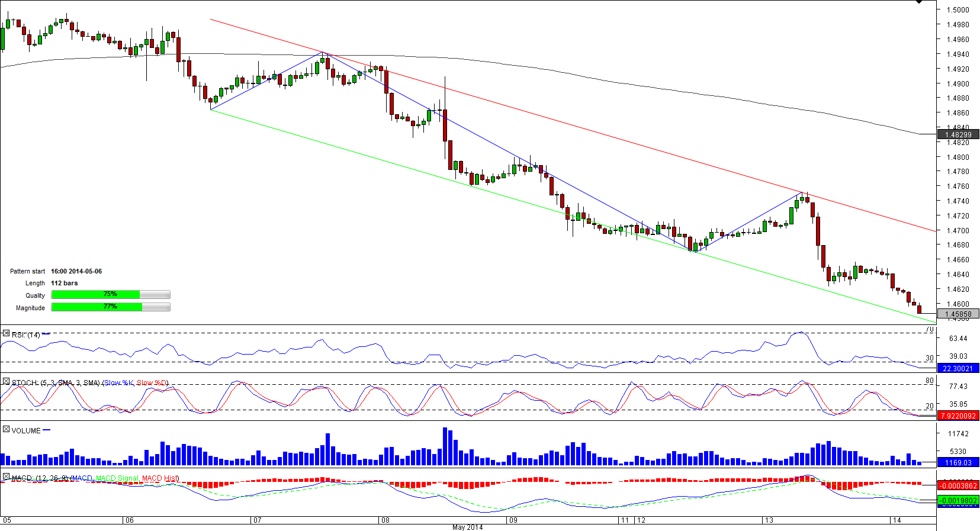
Task: Click the 1.4980 price axis label
Action: coord(957,25)
